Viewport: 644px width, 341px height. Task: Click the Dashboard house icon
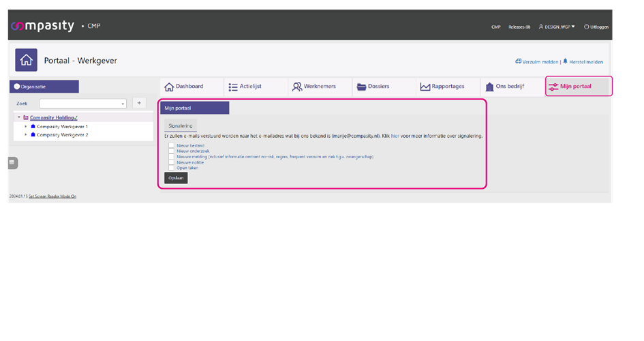(169, 87)
